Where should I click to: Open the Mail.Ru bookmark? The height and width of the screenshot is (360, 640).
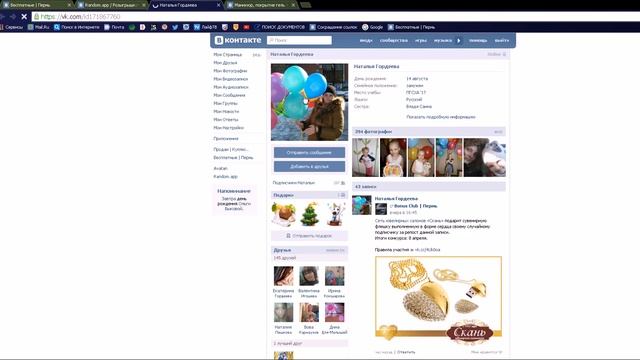[x=38, y=27]
